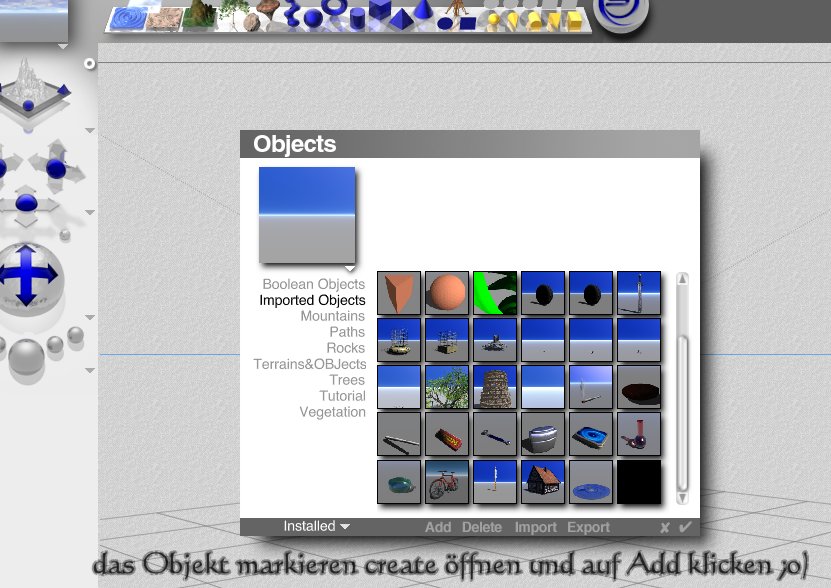This screenshot has width=831, height=588.
Task: Cancel the Objects dialog with the X
Action: 665,528
